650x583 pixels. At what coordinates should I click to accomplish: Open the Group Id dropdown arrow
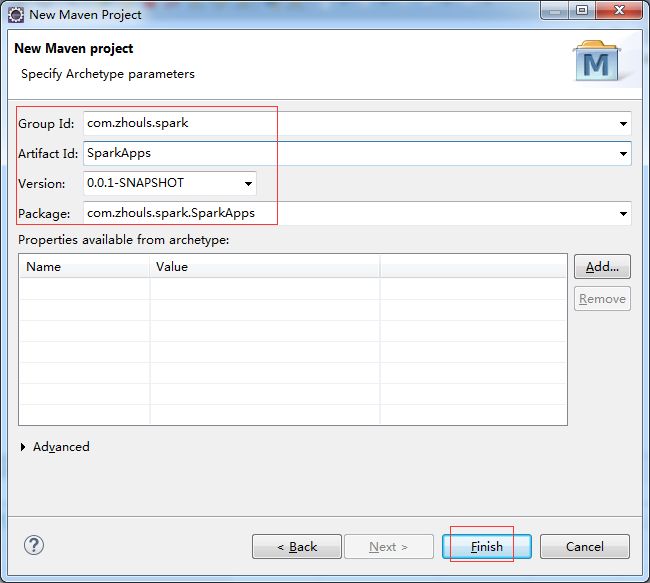[623, 124]
